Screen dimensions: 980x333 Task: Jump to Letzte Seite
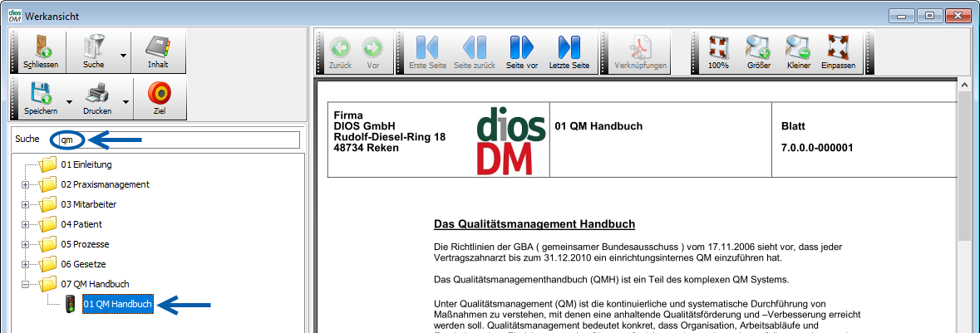569,51
